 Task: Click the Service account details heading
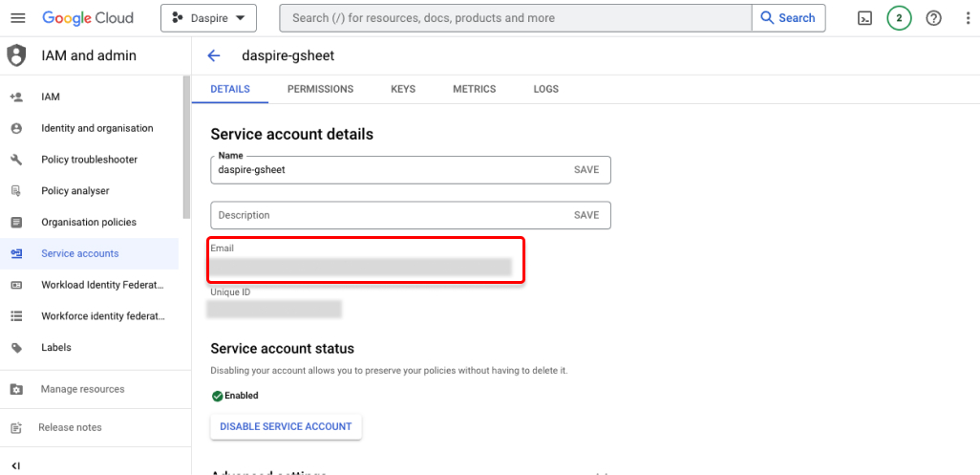coord(292,134)
